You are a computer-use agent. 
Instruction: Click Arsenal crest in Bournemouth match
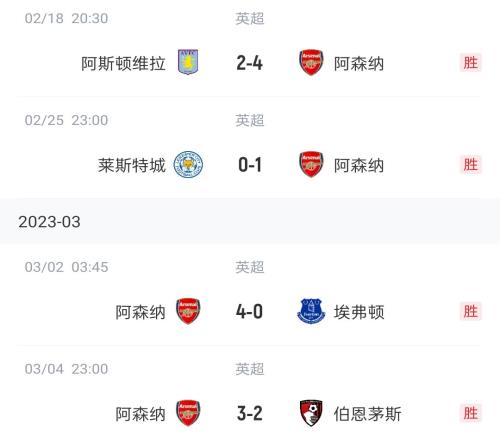pos(188,413)
